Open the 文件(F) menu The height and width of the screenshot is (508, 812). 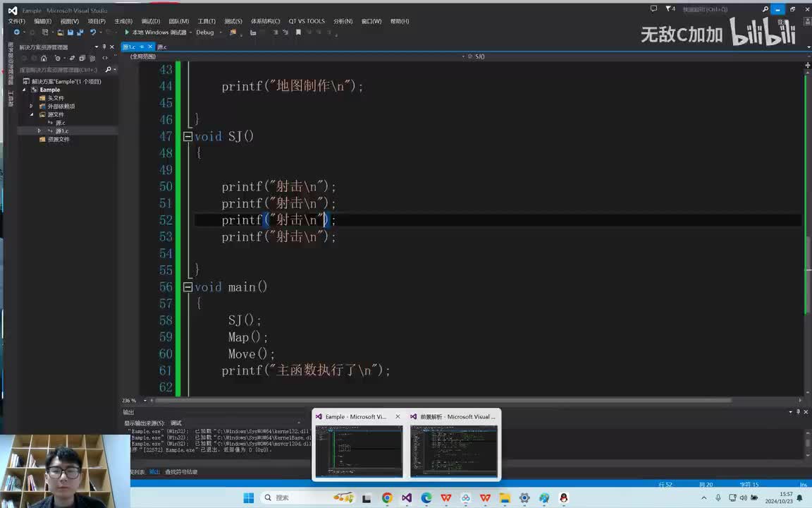[17, 21]
